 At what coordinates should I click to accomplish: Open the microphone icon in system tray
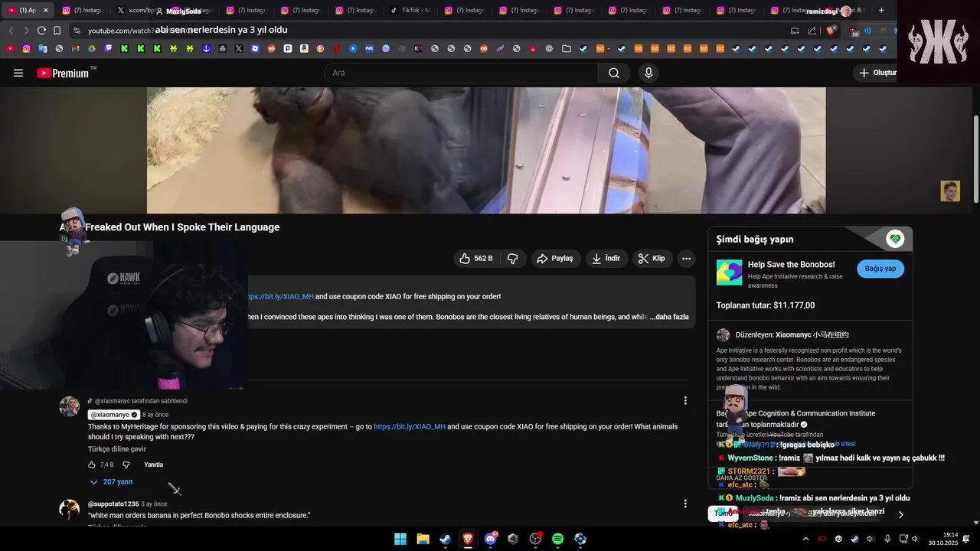(887, 539)
